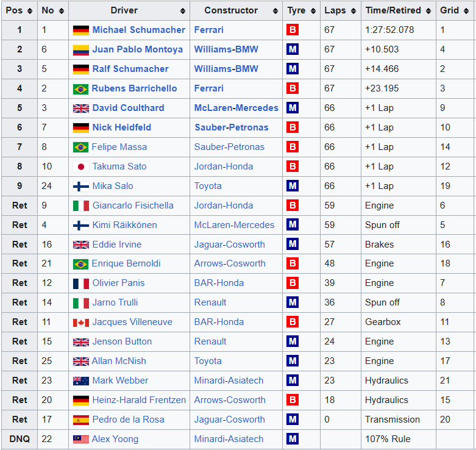Viewport: 476px width, 450px height.
Task: Open Ferrari link in Michael Schumacher's row
Action: (x=209, y=30)
